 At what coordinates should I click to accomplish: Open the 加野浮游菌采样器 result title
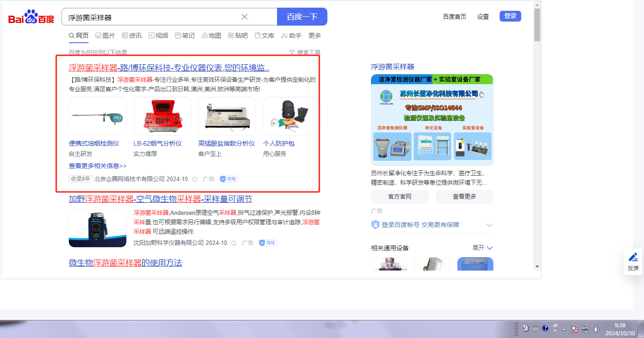click(x=161, y=199)
